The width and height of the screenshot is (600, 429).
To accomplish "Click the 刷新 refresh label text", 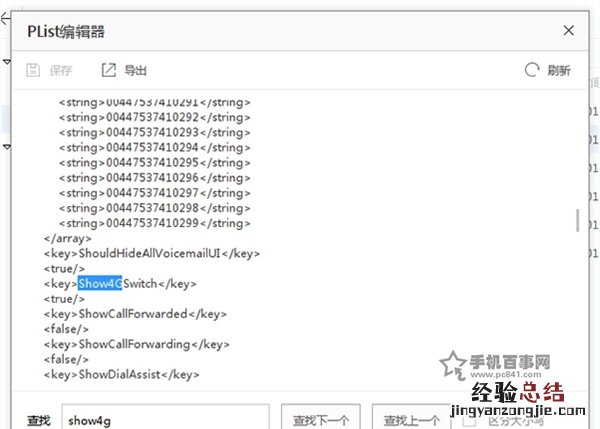I will pyautogui.click(x=559, y=70).
